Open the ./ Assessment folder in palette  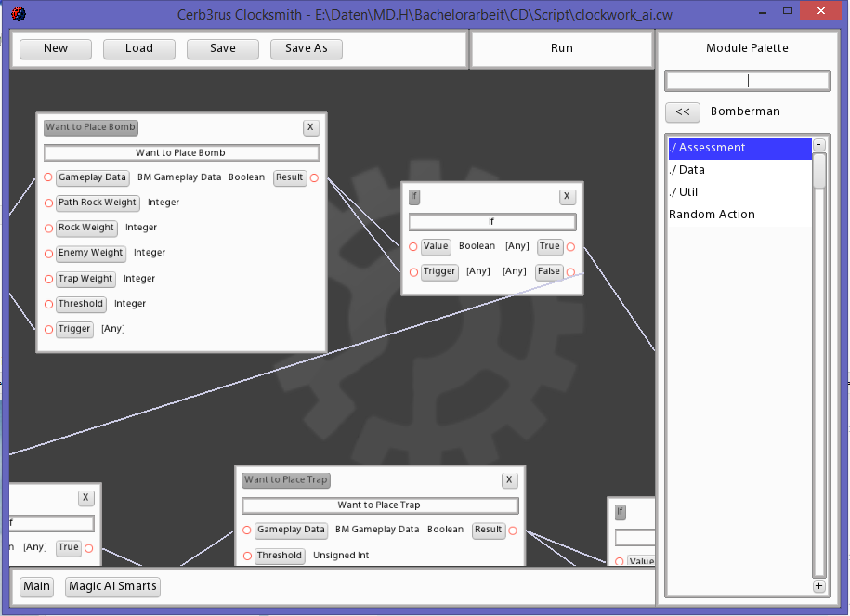pos(739,148)
